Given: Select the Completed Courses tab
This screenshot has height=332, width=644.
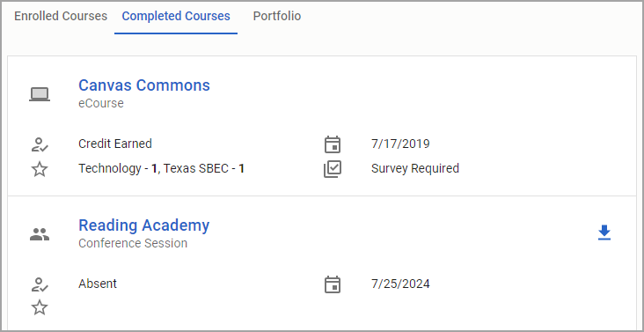Looking at the screenshot, I should (176, 16).
